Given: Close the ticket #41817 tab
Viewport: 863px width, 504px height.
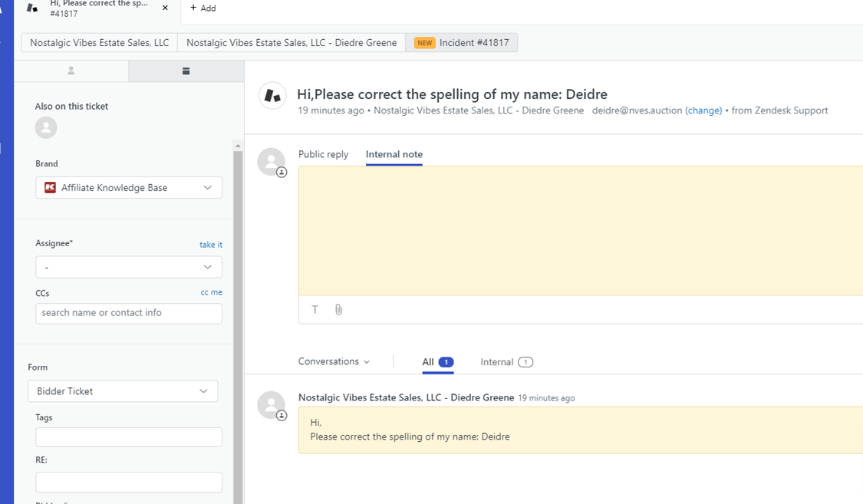Looking at the screenshot, I should tap(165, 8).
